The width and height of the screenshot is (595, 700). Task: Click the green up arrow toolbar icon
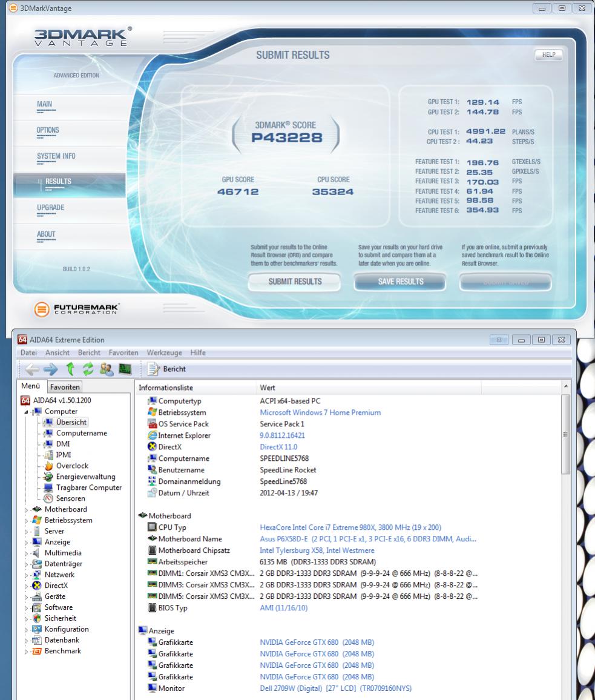70,369
